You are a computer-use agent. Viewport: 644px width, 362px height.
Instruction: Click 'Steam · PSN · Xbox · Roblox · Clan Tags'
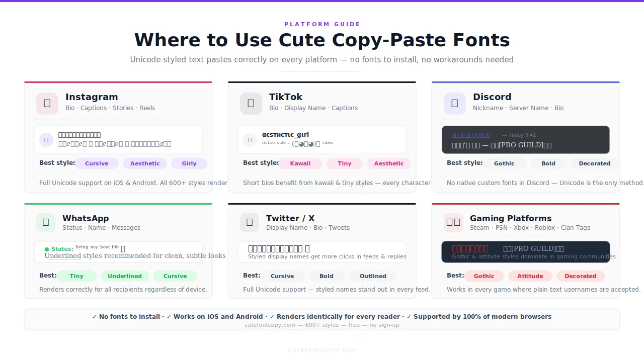point(530,228)
